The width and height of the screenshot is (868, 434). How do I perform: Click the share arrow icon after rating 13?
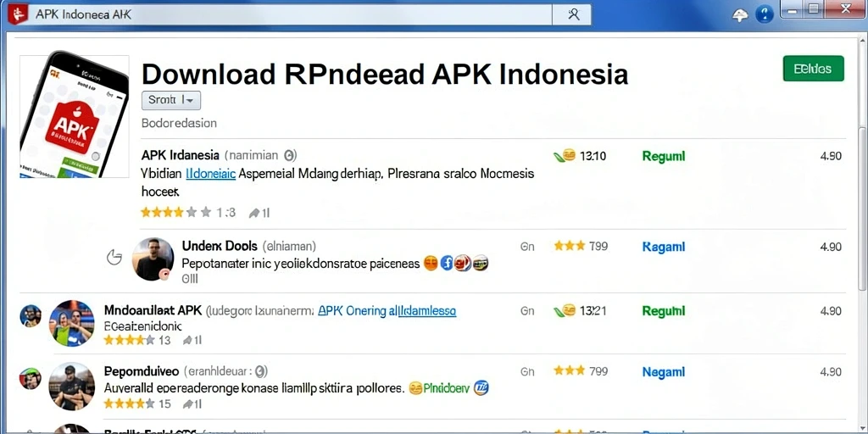point(187,341)
